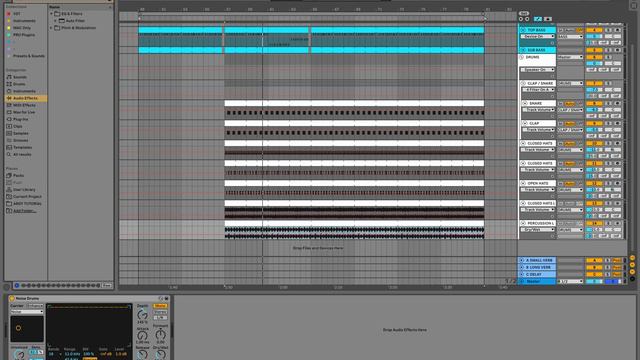The height and width of the screenshot is (360, 640).
Task: Click Raw button in browser preview
Action: click(x=107, y=285)
